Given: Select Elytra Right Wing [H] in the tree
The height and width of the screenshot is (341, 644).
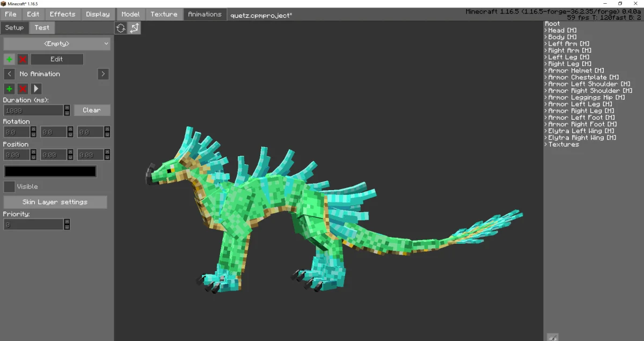Looking at the screenshot, I should click(582, 138).
